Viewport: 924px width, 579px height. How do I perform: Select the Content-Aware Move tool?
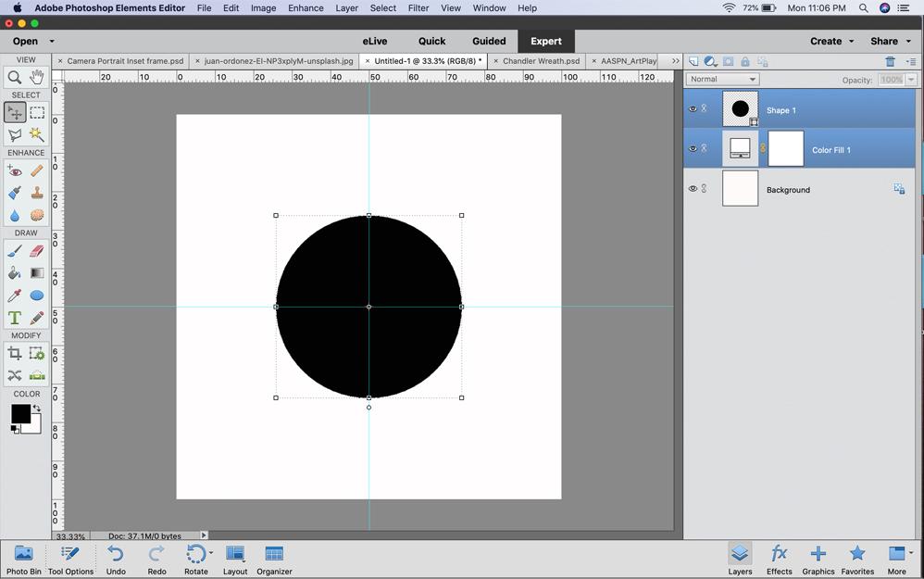tap(15, 375)
